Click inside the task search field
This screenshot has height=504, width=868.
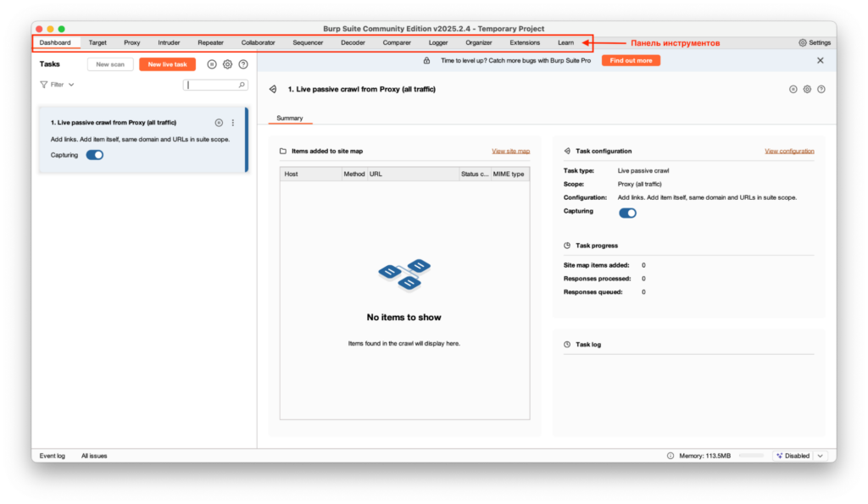point(212,85)
